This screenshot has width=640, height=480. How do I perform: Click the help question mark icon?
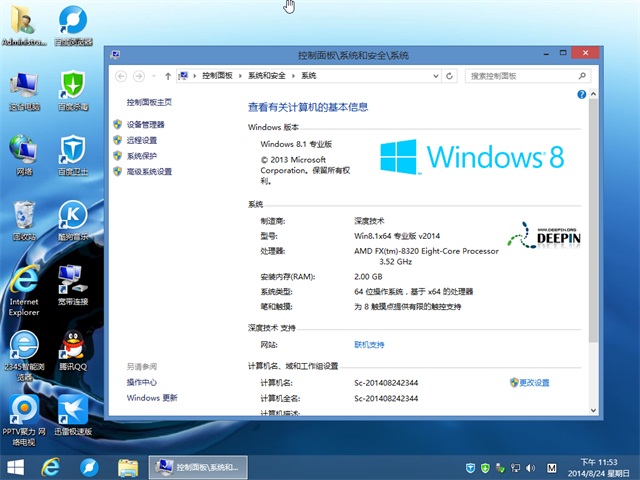(581, 94)
